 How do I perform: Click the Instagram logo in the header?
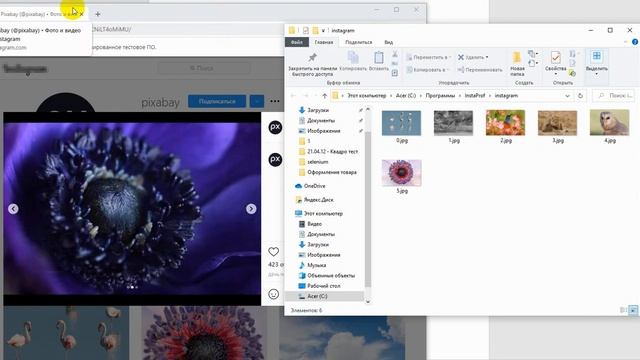click(x=24, y=69)
